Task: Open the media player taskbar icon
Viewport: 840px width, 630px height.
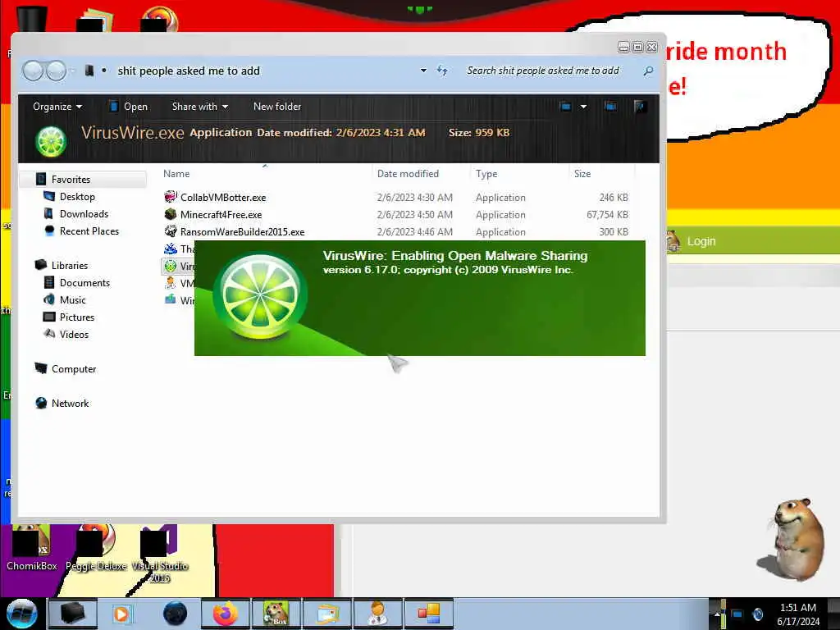Action: (122, 614)
